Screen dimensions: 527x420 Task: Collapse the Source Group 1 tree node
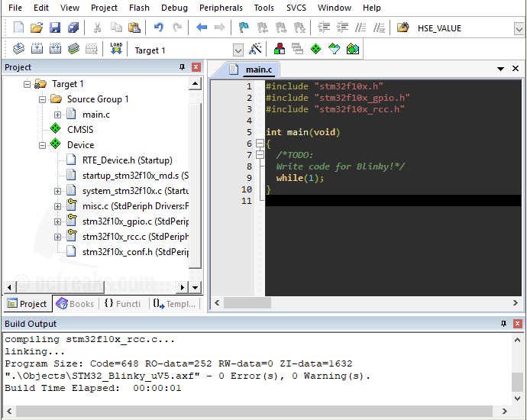42,99
